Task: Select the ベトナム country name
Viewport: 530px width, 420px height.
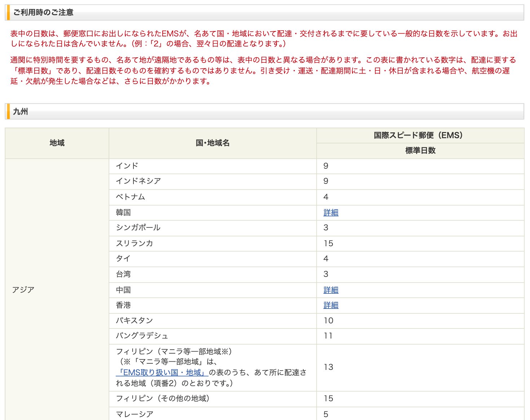Action: tap(131, 197)
